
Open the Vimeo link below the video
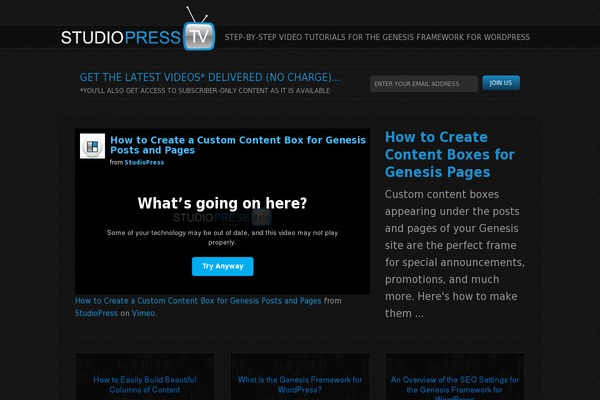click(143, 313)
